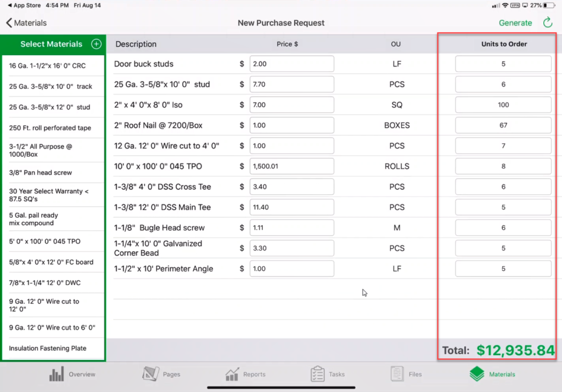Edit the price of Door buck studs
This screenshot has width=562, height=392.
[x=292, y=63]
